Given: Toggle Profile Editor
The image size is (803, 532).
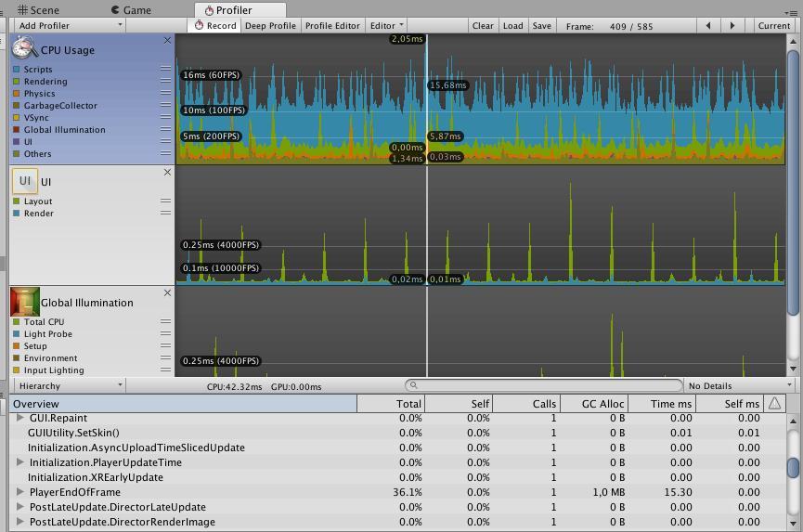Looking at the screenshot, I should (332, 26).
